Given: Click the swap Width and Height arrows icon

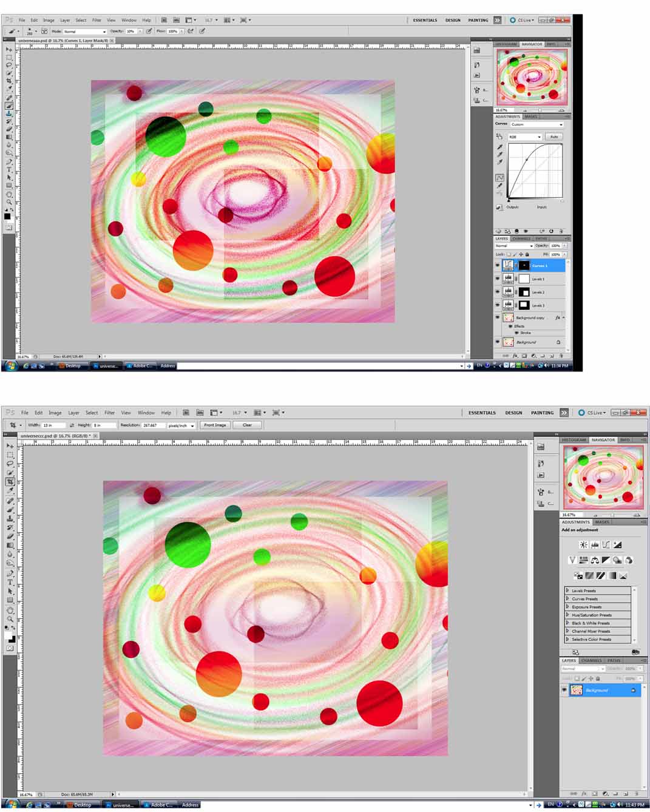Looking at the screenshot, I should click(x=72, y=425).
